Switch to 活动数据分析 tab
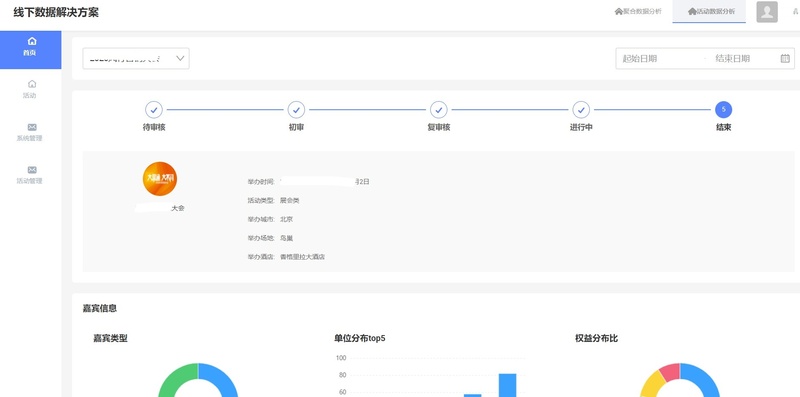 [709, 11]
